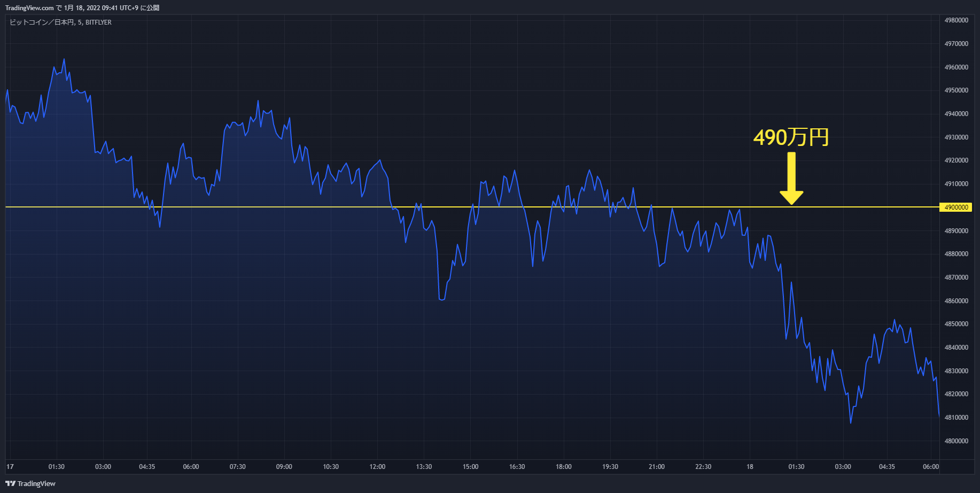Click the 4950000 price axis label
980x493 pixels.
coord(956,90)
